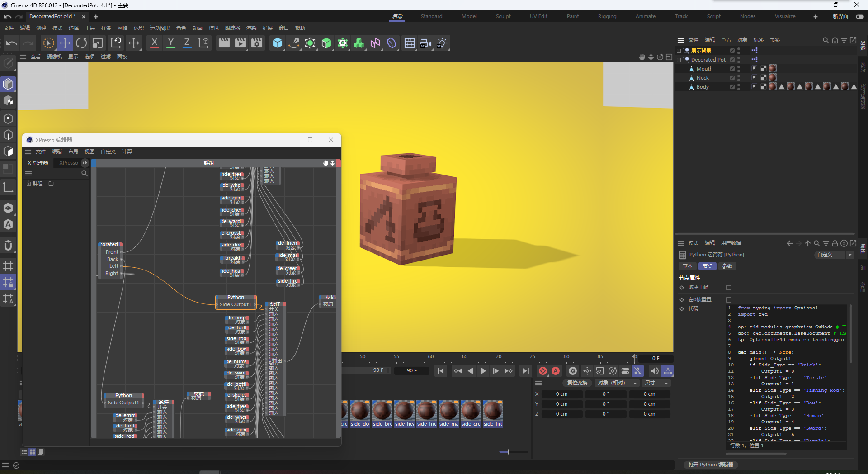This screenshot has width=868, height=474.
Task: Click the green Subdivision Surface generator icon
Action: pos(326,43)
